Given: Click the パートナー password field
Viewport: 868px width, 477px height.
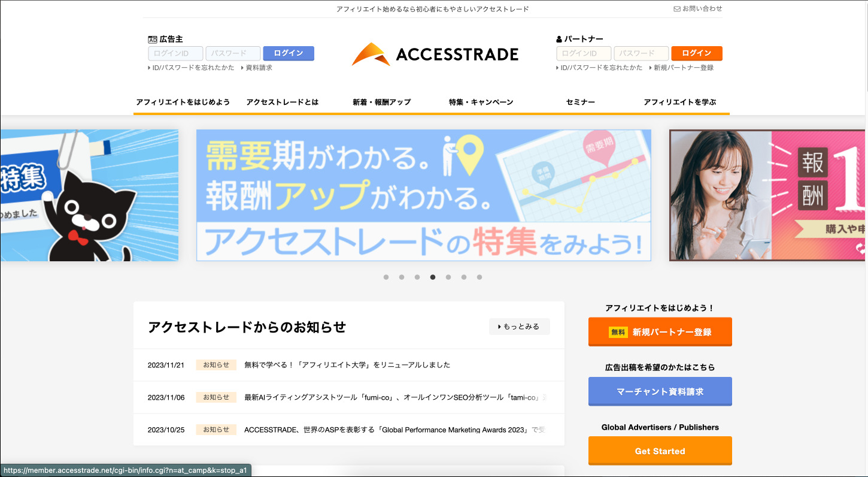Looking at the screenshot, I should tap(641, 53).
